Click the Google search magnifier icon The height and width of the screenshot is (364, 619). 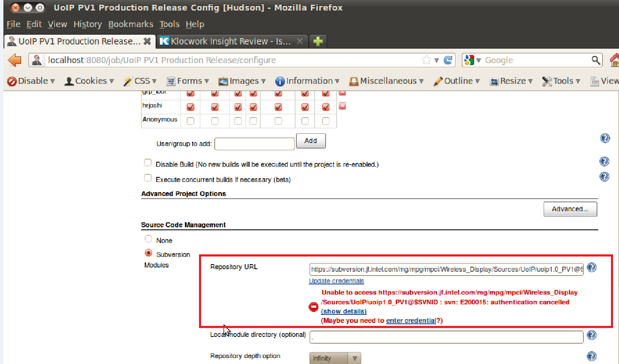click(x=596, y=60)
